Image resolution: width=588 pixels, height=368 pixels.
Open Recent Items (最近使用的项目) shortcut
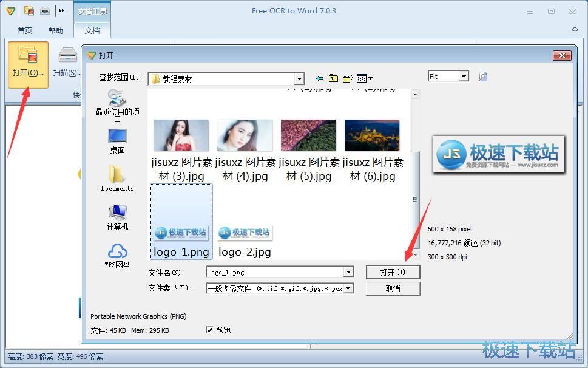pyautogui.click(x=117, y=106)
